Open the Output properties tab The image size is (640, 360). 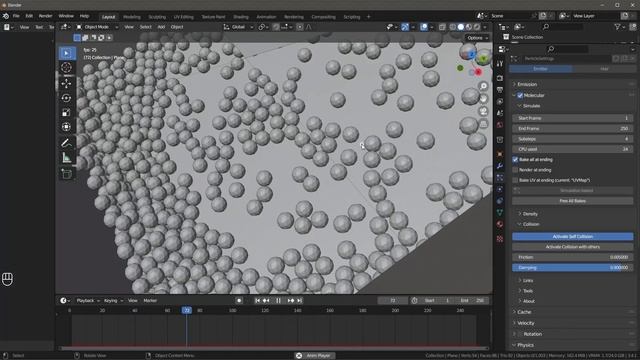500,90
